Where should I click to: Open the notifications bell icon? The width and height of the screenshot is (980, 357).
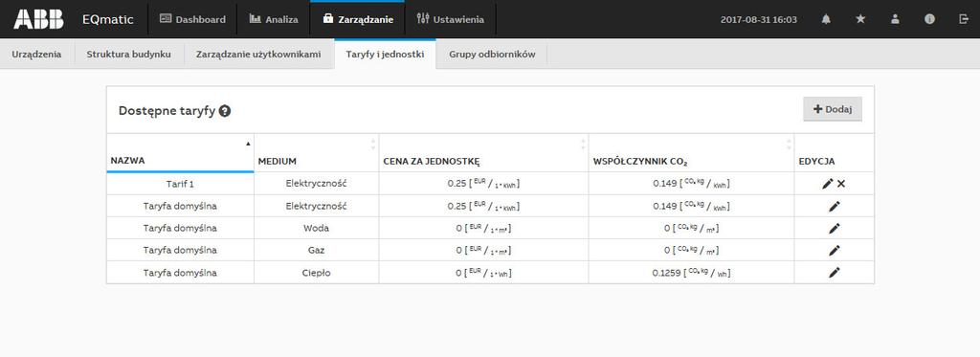(x=826, y=19)
